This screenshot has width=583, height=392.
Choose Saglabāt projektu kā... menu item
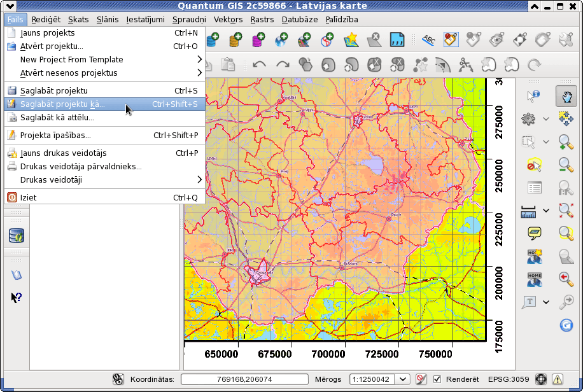coord(104,104)
